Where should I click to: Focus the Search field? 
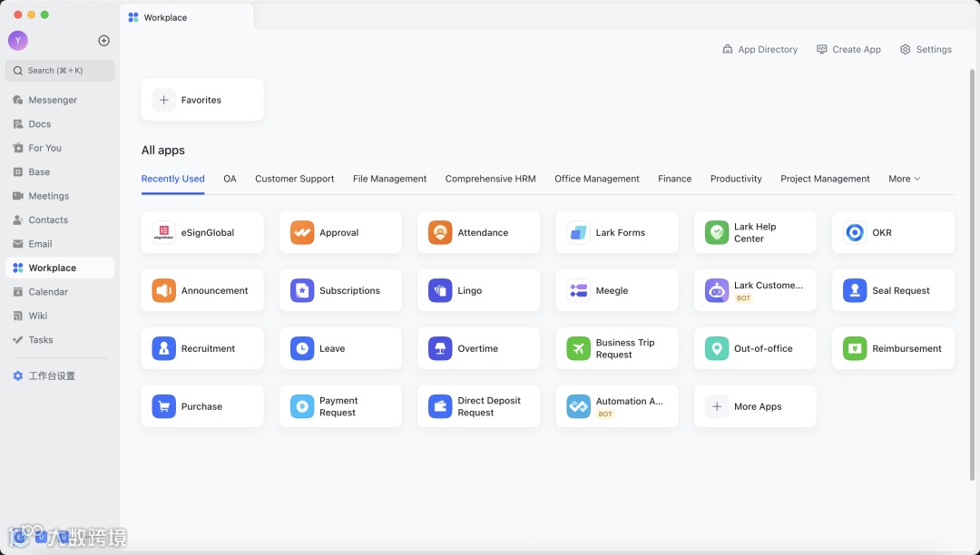click(59, 71)
